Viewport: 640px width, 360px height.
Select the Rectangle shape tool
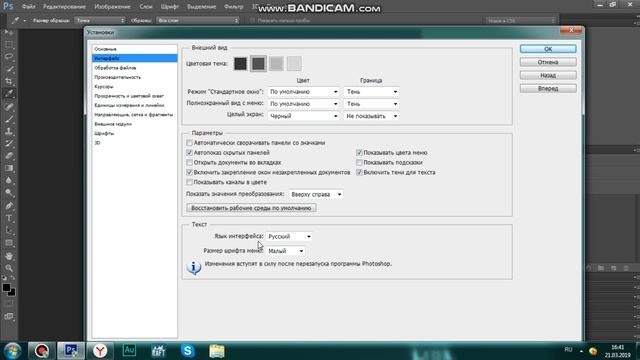tap(9, 243)
